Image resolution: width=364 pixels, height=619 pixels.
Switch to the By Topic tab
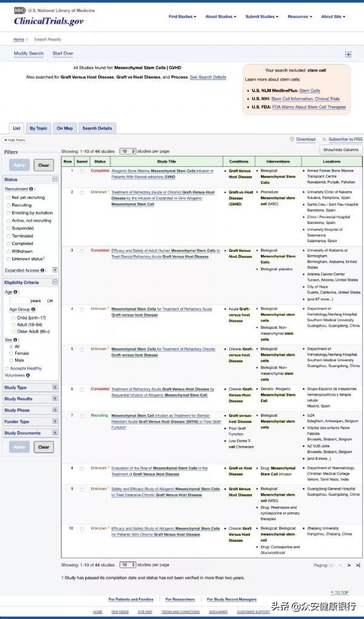(x=38, y=128)
